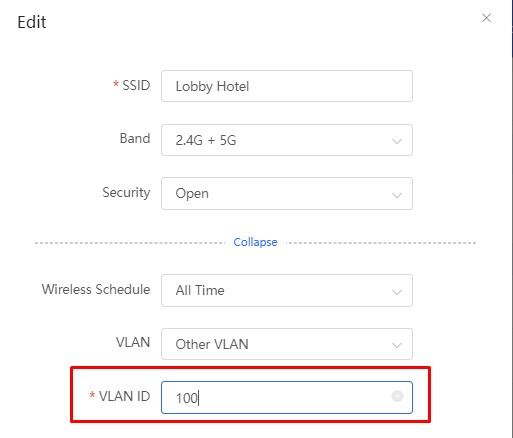513x438 pixels.
Task: Open the Security selector showing Open
Action: coord(287,194)
